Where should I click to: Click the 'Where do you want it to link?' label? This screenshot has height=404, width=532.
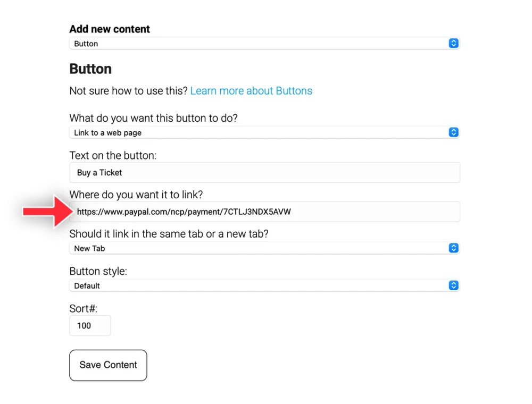[136, 195]
